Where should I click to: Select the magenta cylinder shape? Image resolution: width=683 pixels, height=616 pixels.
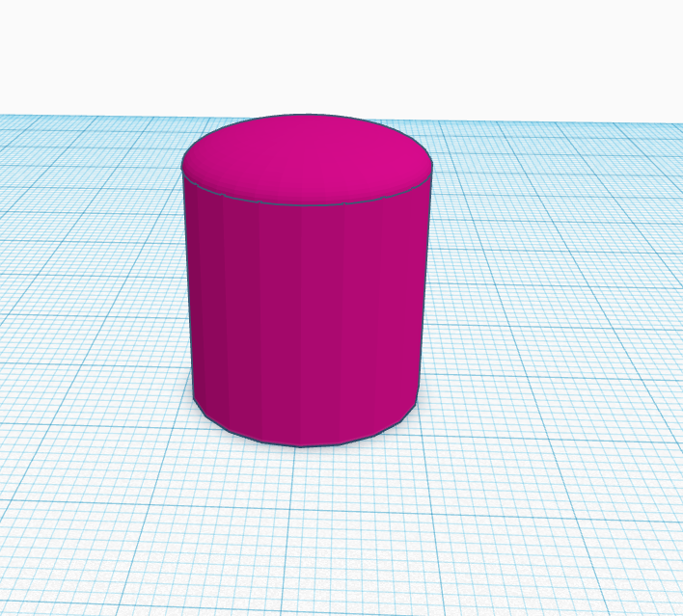[307, 281]
